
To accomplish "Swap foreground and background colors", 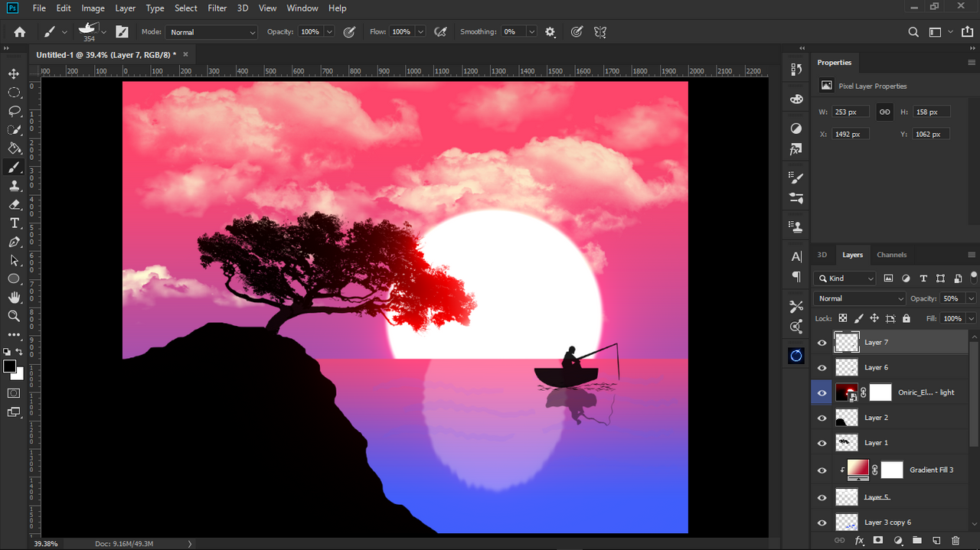I will (20, 352).
